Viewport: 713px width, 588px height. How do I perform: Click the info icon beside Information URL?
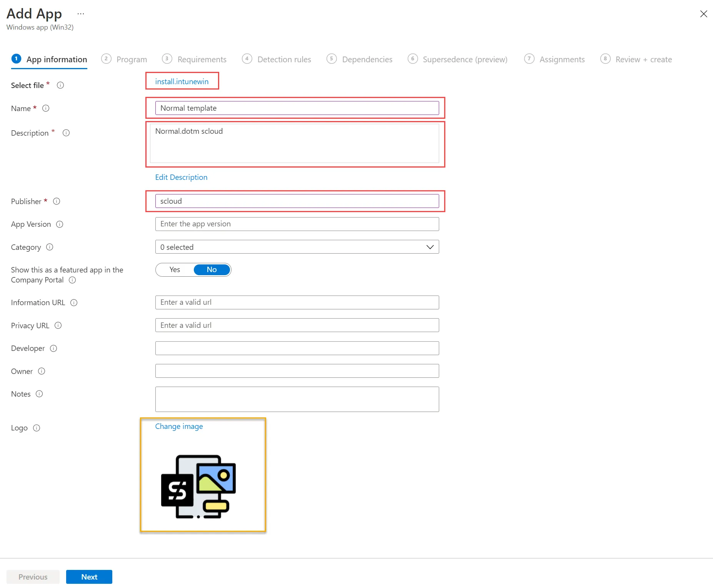[74, 303]
